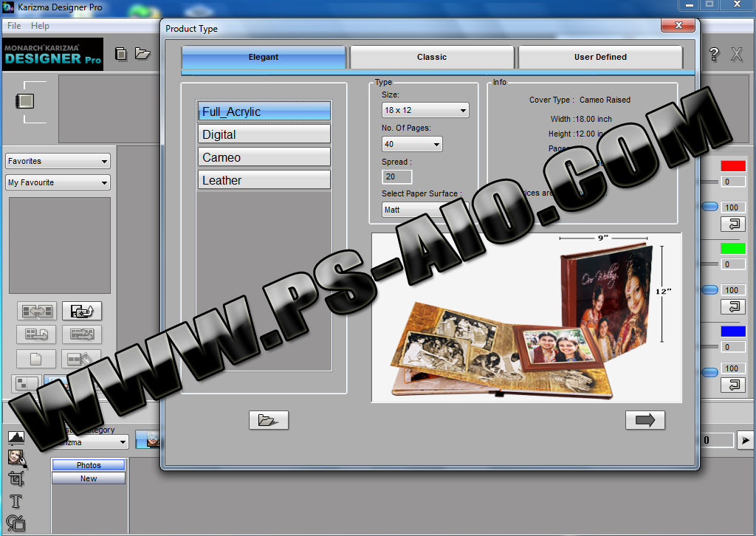The image size is (756, 536).
Task: Click reset icon below green channel
Action: (x=733, y=306)
